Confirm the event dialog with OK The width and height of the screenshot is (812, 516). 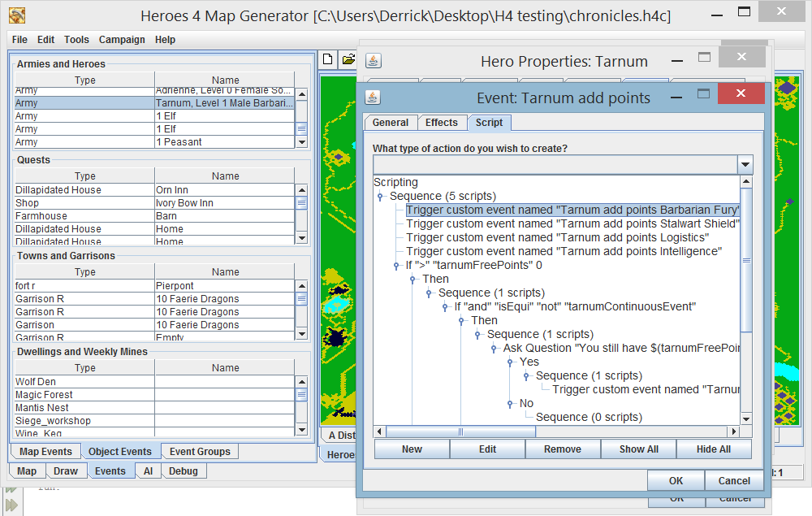click(x=676, y=481)
